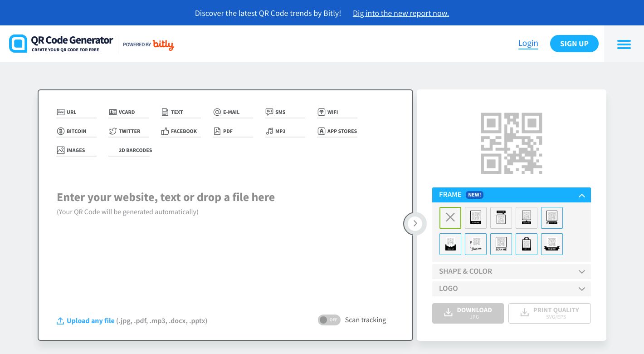Select the Facebook QR type

pyautogui.click(x=181, y=131)
